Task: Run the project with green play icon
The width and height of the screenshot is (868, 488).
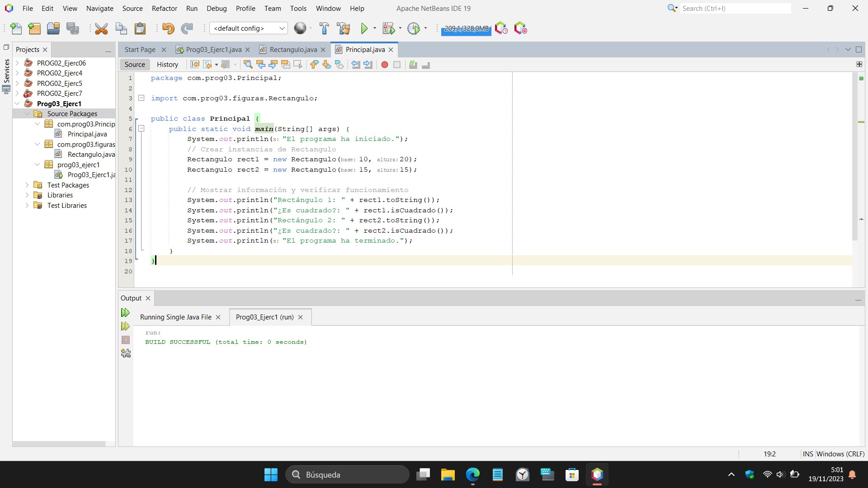Action: (364, 28)
